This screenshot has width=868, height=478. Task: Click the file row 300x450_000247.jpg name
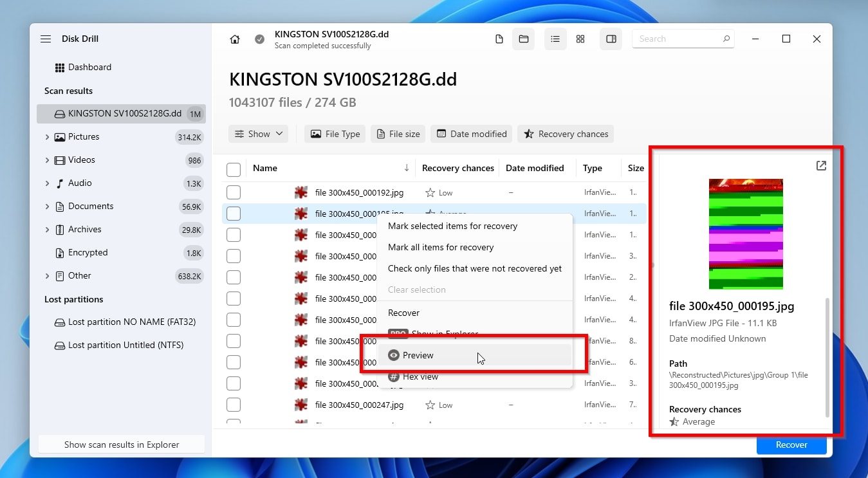point(359,405)
